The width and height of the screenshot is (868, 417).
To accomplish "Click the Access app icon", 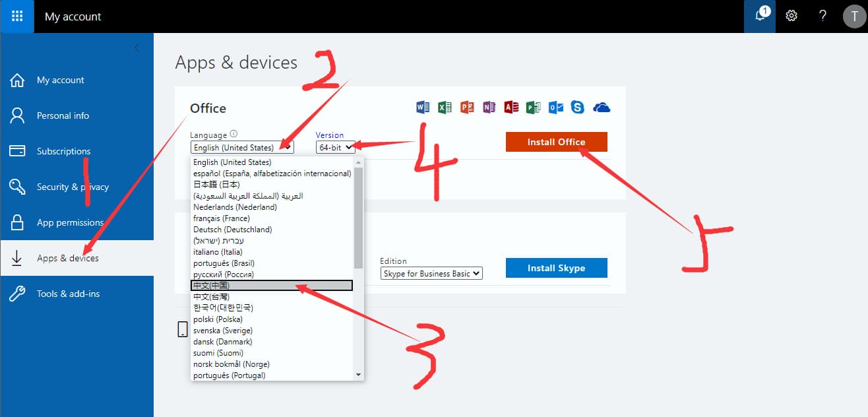I will point(511,107).
